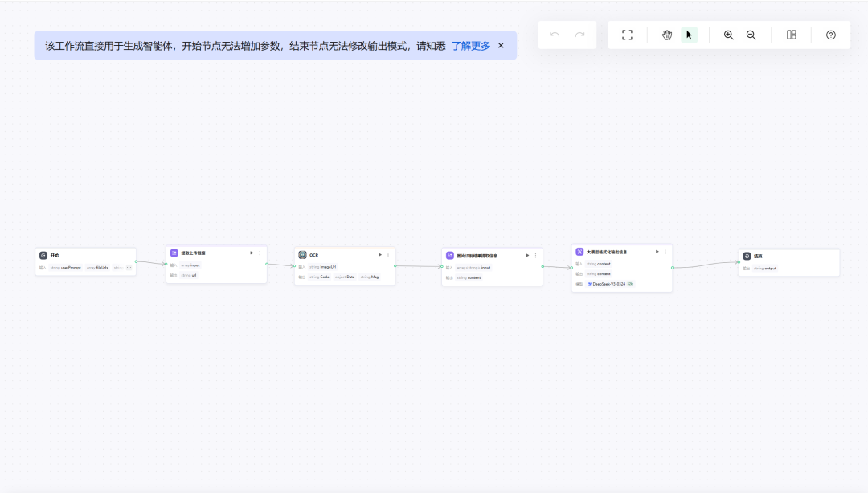The image size is (868, 493).
Task: Click the auto-layout icon in the toolbar
Action: (x=791, y=35)
